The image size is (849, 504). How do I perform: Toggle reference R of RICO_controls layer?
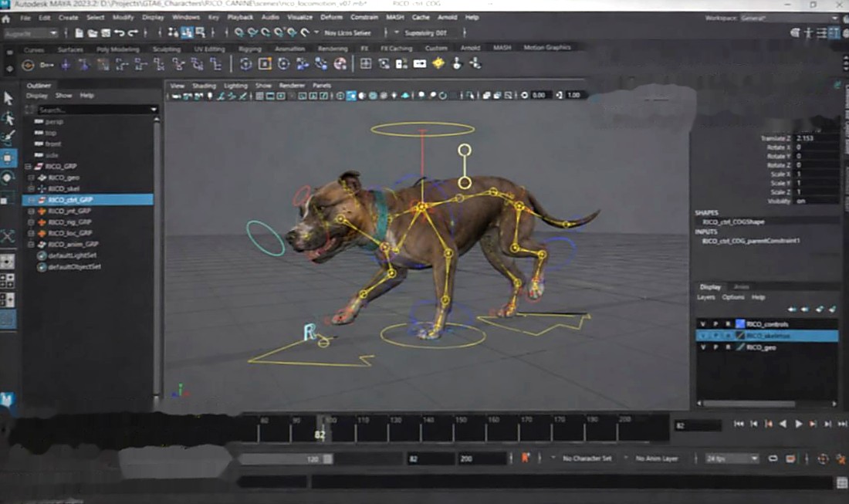click(x=729, y=323)
